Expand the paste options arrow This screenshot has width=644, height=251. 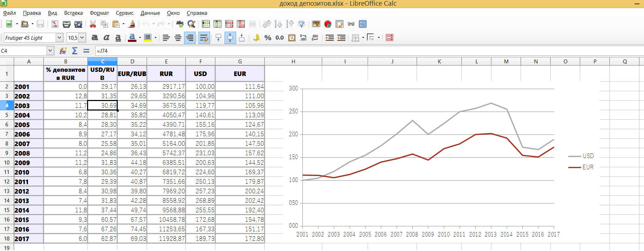click(123, 24)
